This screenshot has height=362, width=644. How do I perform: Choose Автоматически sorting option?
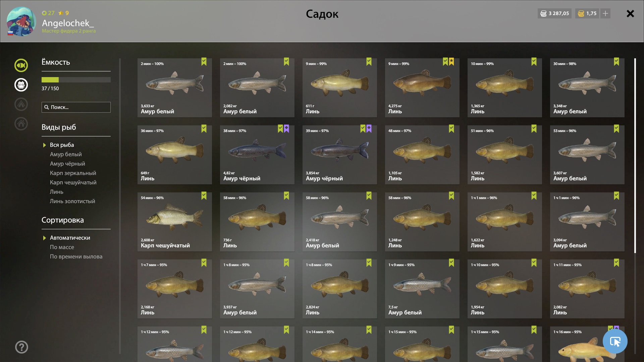point(70,238)
